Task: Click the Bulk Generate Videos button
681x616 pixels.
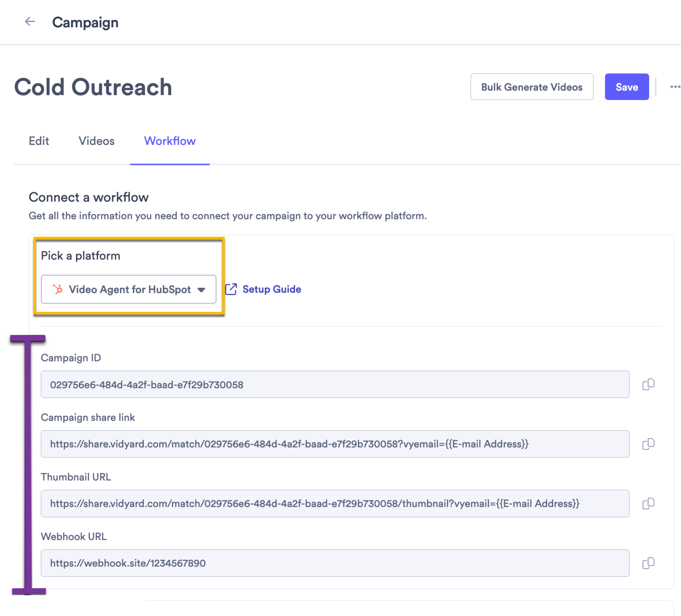Action: click(x=532, y=87)
